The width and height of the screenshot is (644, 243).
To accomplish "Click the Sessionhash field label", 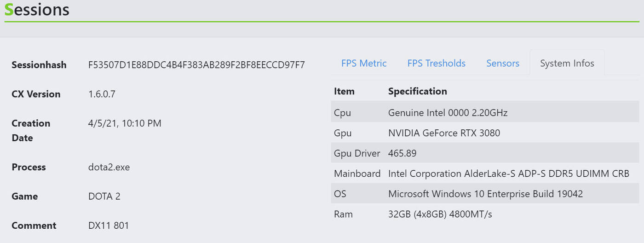I will [39, 65].
